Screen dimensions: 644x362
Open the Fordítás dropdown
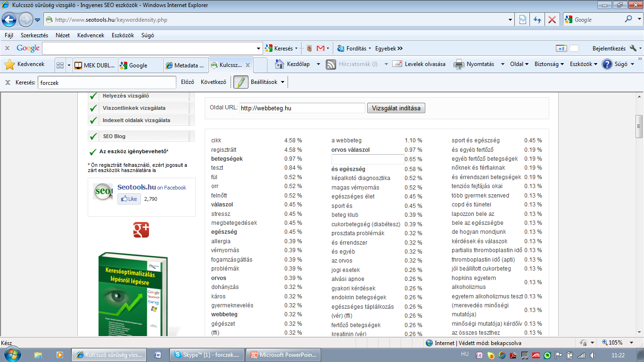370,49
